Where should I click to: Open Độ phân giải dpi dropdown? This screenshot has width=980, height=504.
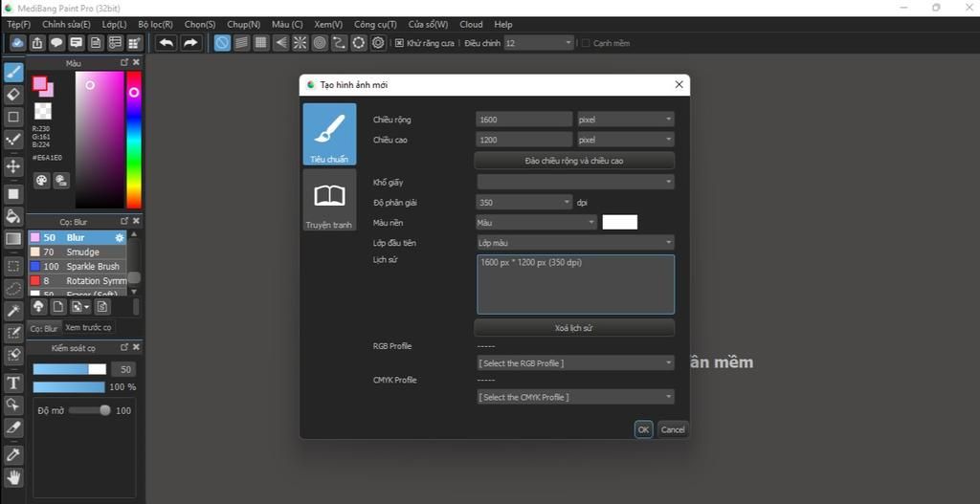point(524,203)
